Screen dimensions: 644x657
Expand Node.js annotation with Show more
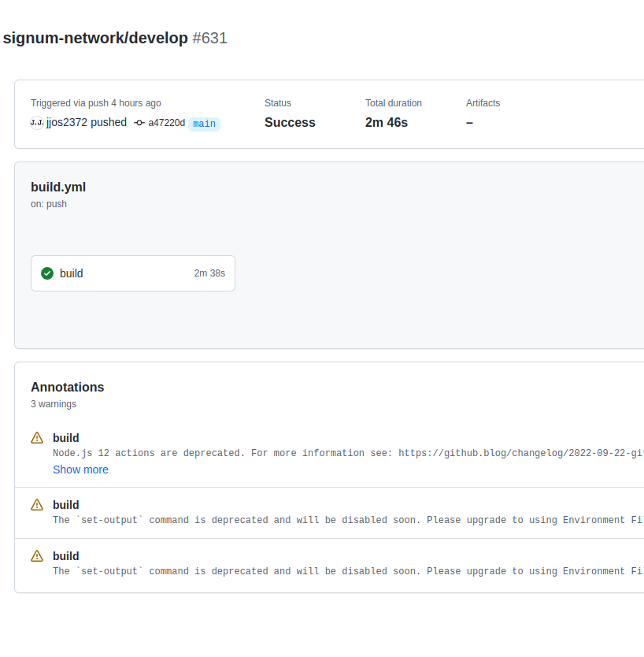(x=80, y=470)
